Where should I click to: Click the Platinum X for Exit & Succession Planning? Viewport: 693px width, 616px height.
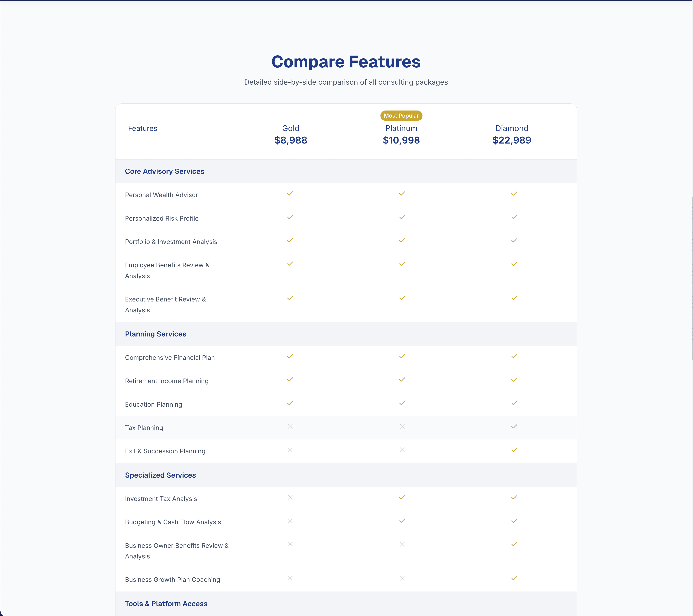[402, 450]
